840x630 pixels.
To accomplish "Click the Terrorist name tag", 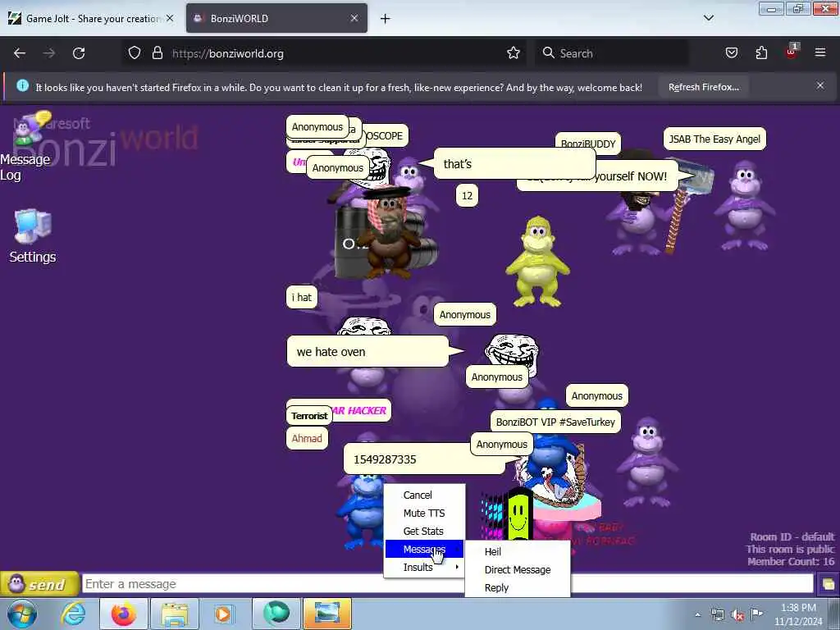I will pos(309,416).
